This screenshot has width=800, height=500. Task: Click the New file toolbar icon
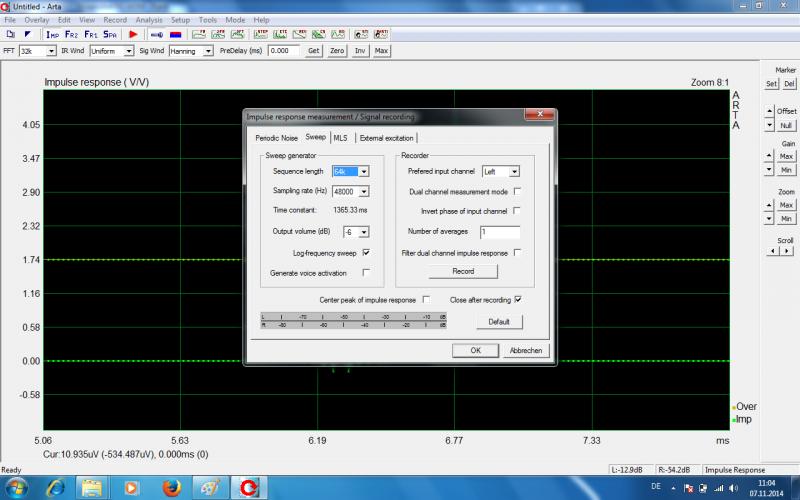(10, 34)
